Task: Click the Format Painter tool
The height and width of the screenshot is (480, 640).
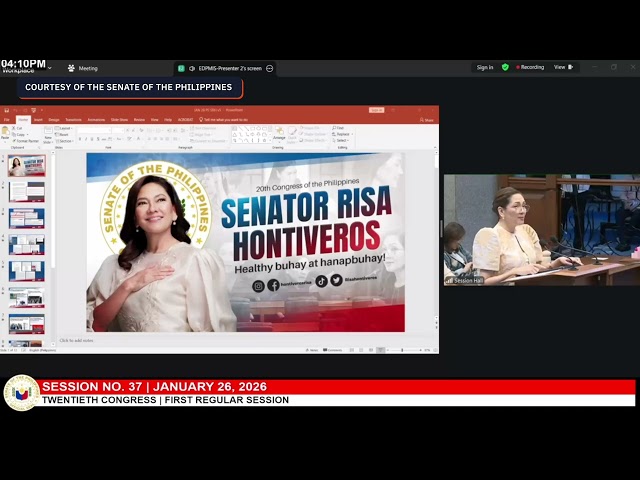Action: point(26,141)
